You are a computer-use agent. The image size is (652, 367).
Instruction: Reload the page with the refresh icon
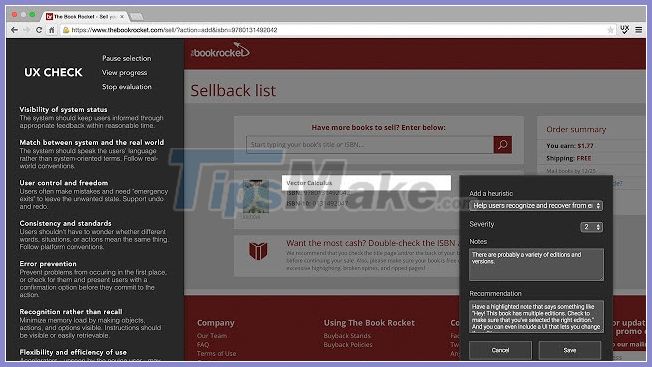click(x=39, y=30)
